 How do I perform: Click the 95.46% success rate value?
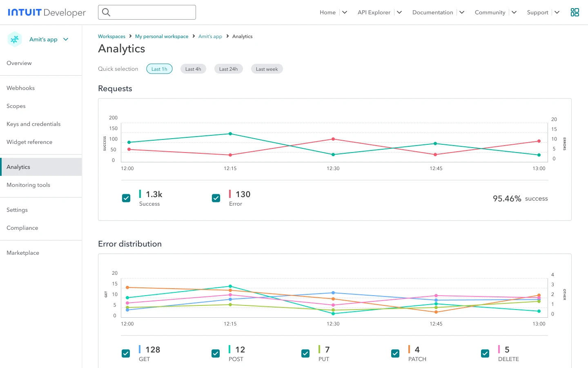pos(507,198)
